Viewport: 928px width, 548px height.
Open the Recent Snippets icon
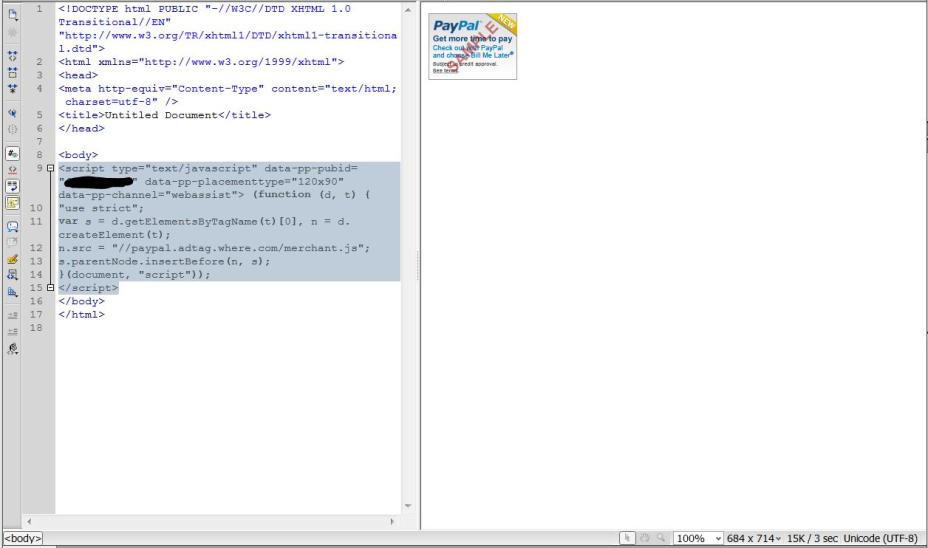click(12, 275)
